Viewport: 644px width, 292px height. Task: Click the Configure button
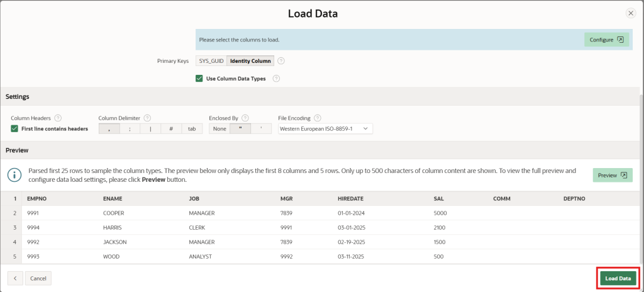pos(607,40)
